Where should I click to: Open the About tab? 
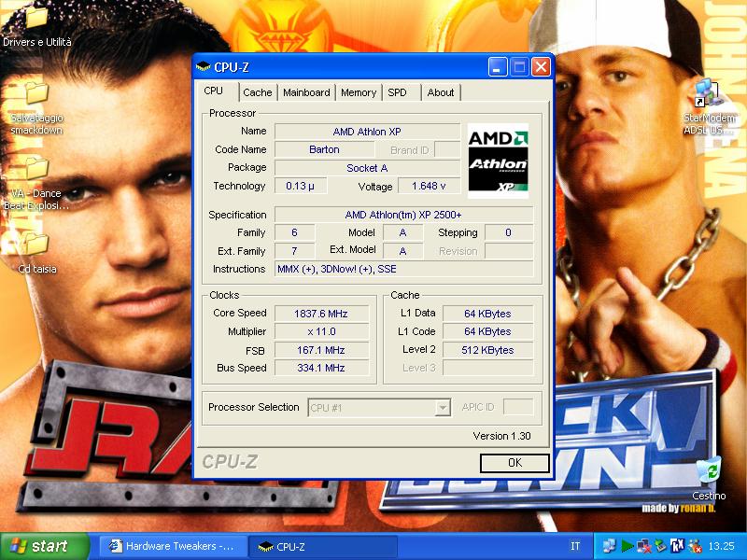[x=440, y=92]
